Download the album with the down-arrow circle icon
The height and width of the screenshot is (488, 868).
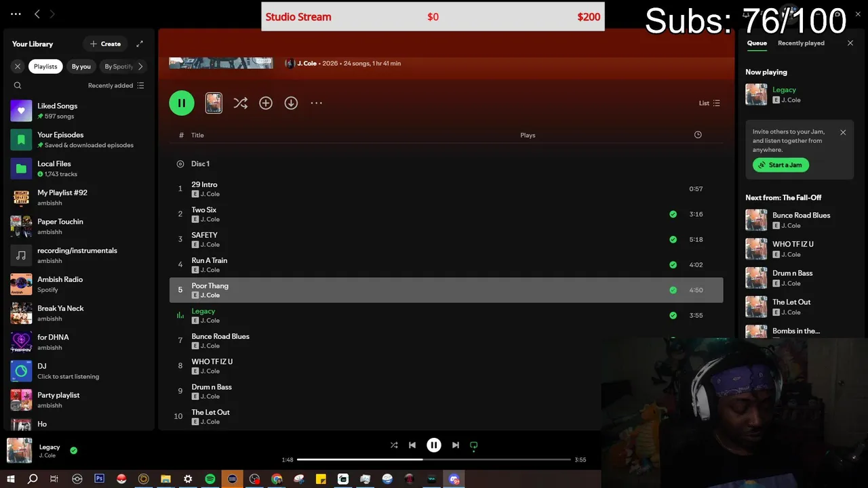pyautogui.click(x=291, y=103)
